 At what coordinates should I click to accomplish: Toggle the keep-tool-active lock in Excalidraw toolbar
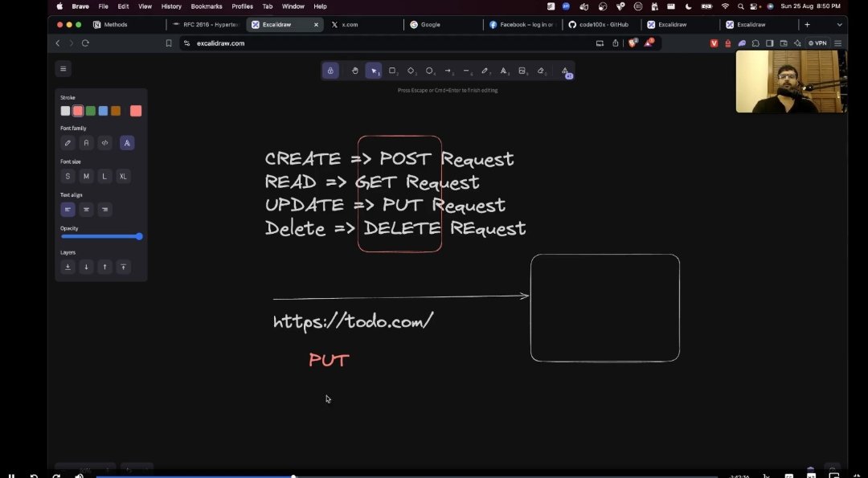coord(330,71)
